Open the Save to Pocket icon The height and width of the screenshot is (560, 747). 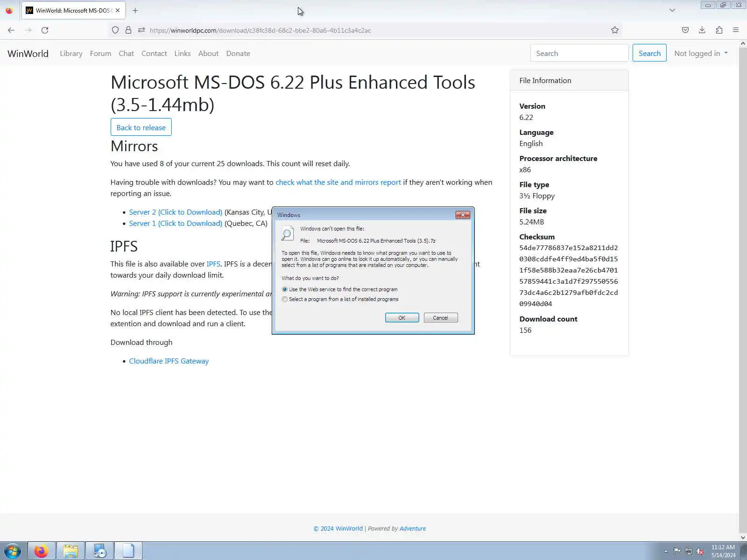(x=685, y=30)
